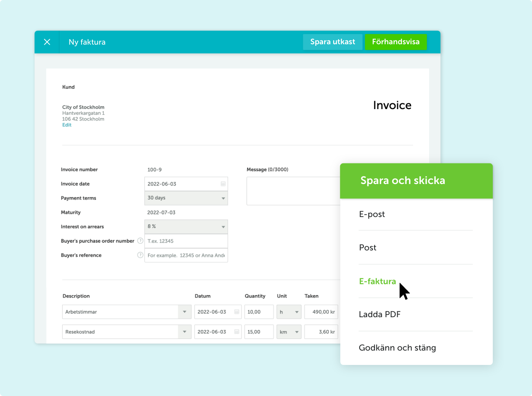Click the Message (0/3000) label

click(268, 170)
